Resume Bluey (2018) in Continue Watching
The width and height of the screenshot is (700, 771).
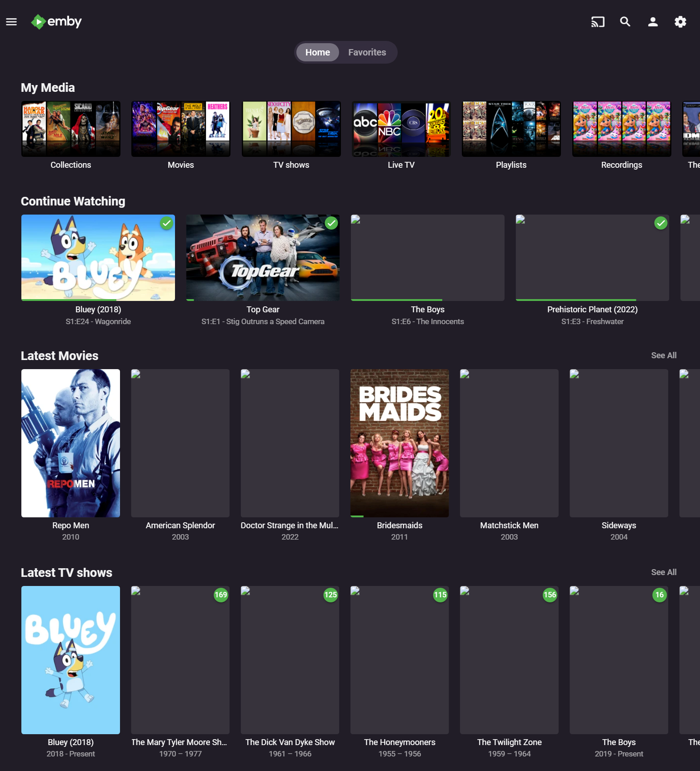(98, 258)
